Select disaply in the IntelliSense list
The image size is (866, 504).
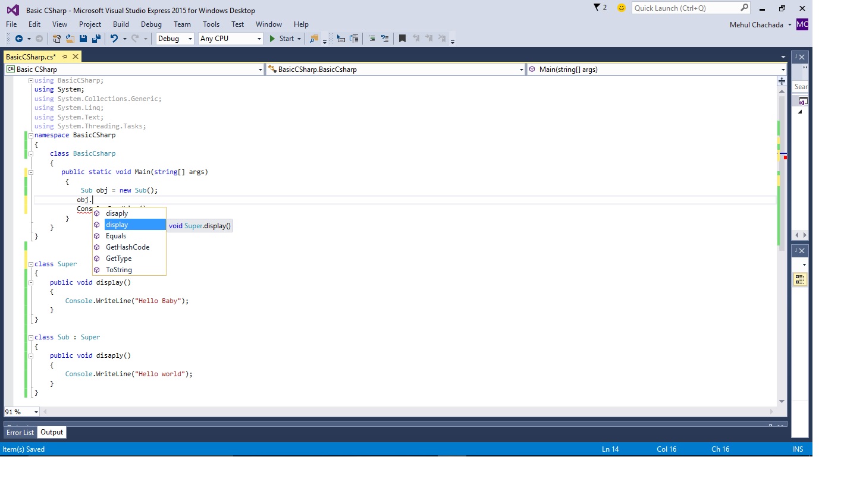(x=129, y=213)
